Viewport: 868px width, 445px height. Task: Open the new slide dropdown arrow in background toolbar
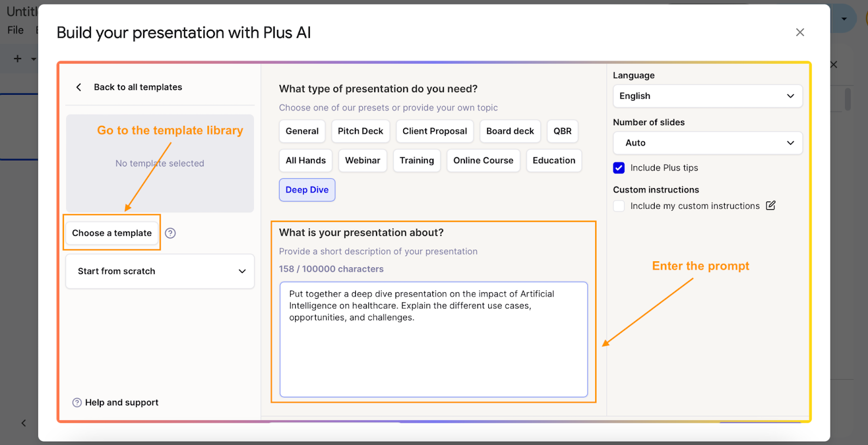(x=34, y=59)
